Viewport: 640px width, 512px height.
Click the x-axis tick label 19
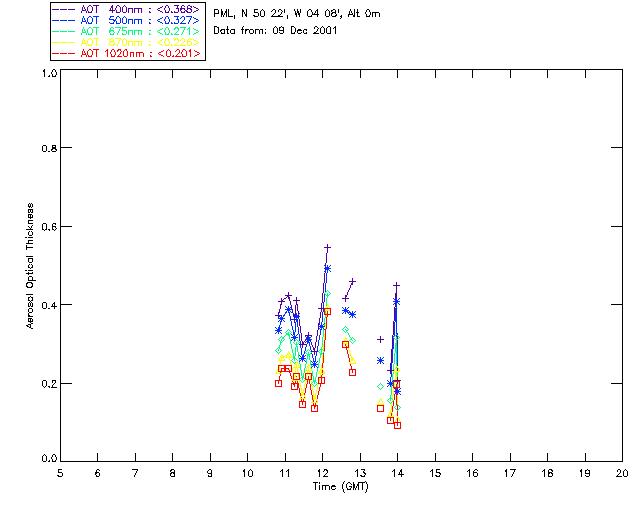pyautogui.click(x=585, y=473)
